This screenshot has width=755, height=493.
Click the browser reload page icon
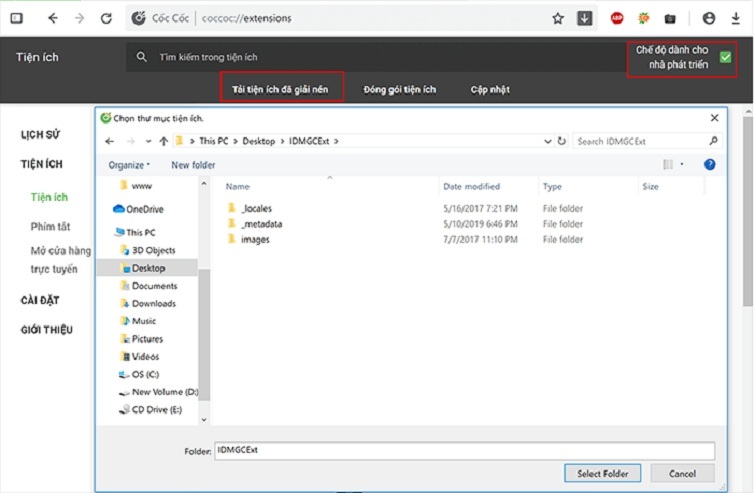[106, 18]
